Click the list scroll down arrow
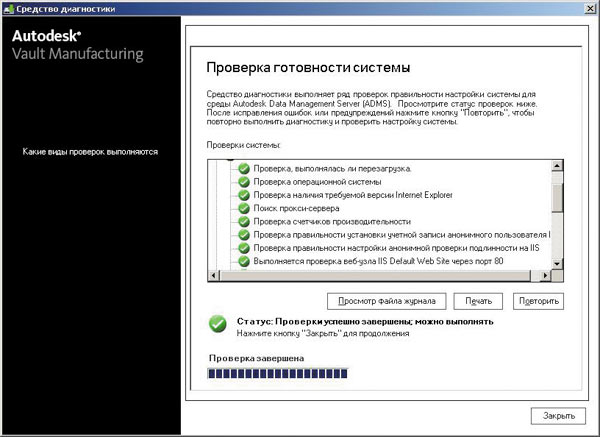600x437 pixels. (x=557, y=264)
